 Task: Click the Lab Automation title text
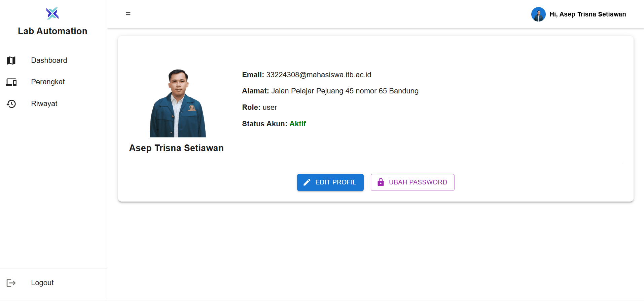click(x=52, y=31)
